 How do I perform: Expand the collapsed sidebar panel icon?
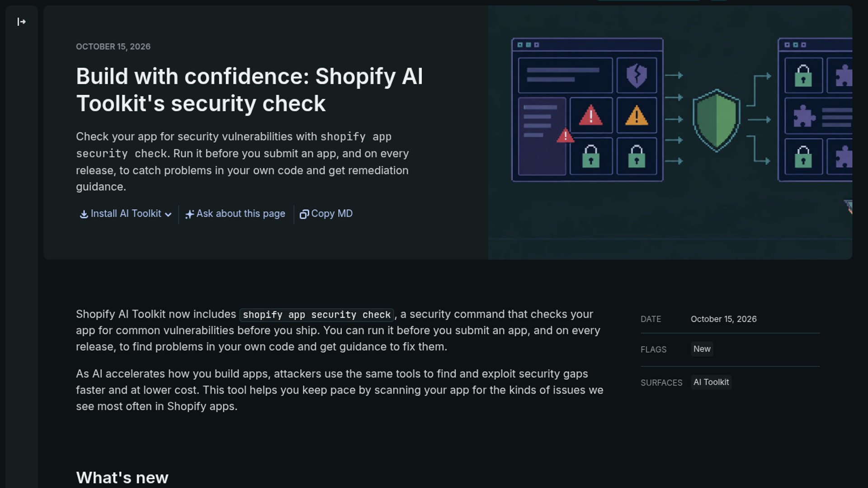pyautogui.click(x=21, y=22)
